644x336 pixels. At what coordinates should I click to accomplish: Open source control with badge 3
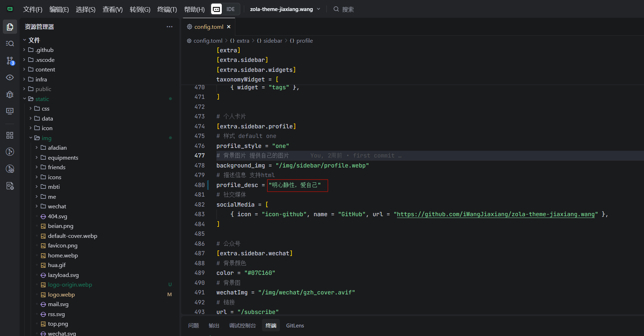click(x=10, y=61)
